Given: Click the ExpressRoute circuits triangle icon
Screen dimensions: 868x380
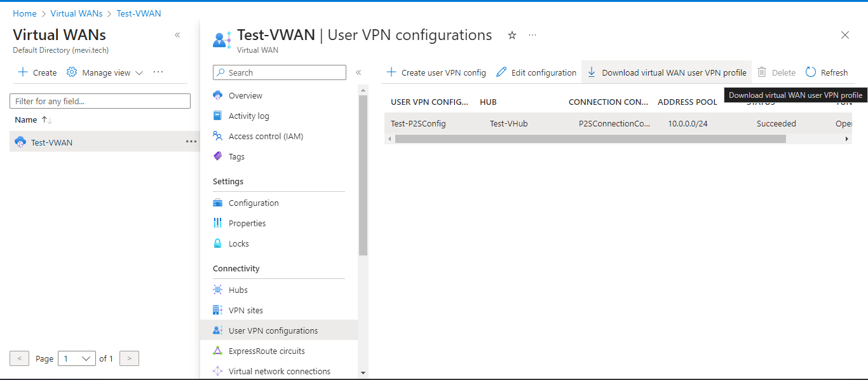Looking at the screenshot, I should pos(218,351).
